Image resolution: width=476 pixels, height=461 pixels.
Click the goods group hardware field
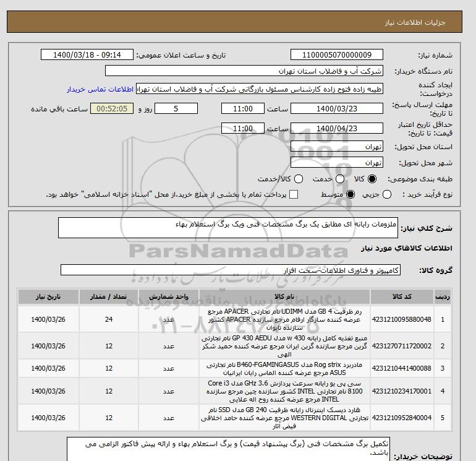[231, 270]
